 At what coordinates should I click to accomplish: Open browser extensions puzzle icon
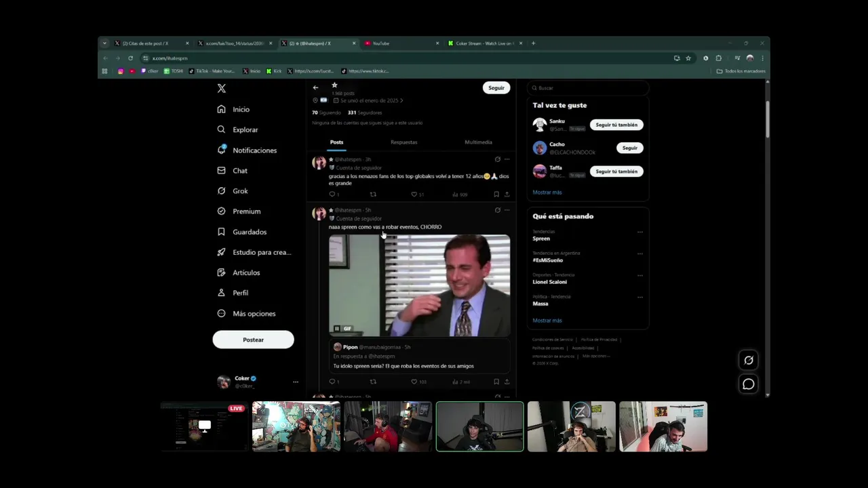point(719,58)
